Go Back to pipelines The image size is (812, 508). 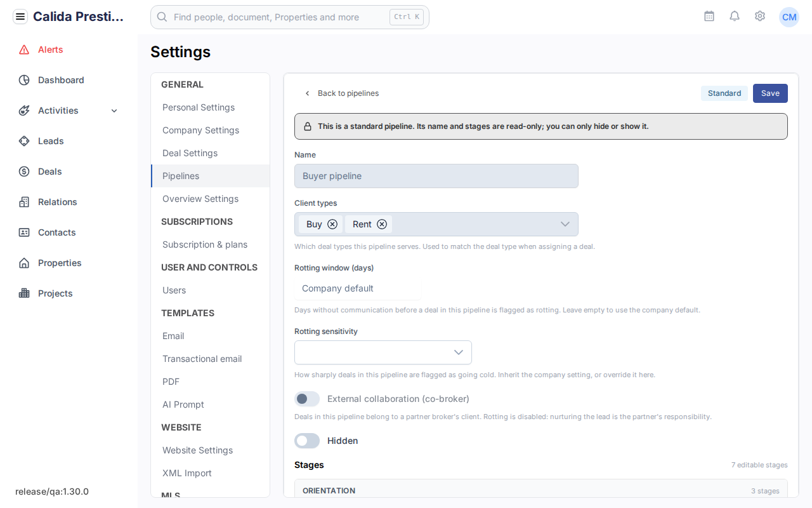(x=341, y=93)
